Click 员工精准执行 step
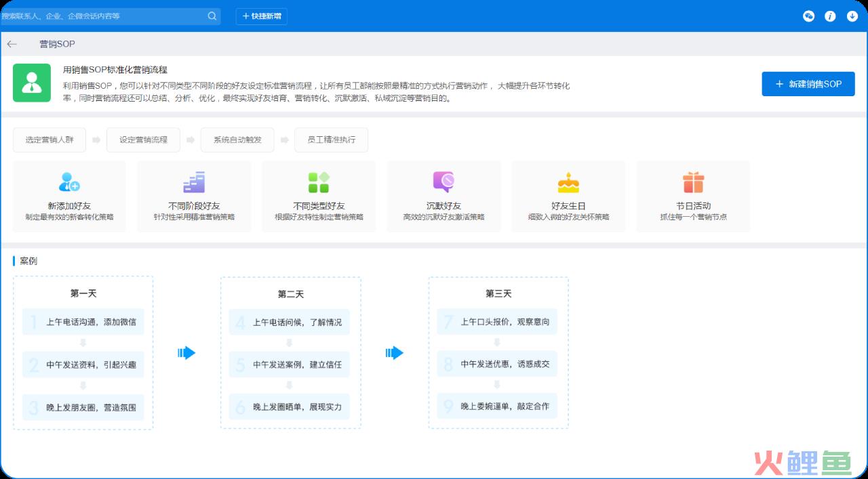This screenshot has height=479, width=868. tap(331, 140)
